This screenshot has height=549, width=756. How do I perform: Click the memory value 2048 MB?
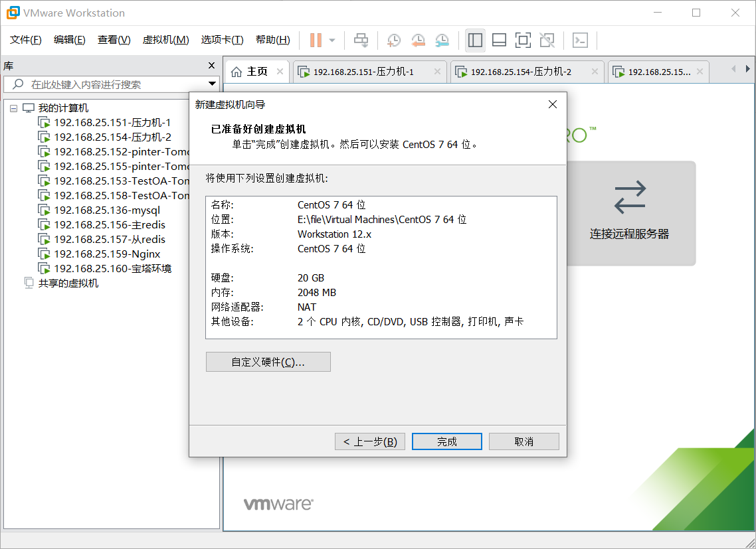coord(317,293)
